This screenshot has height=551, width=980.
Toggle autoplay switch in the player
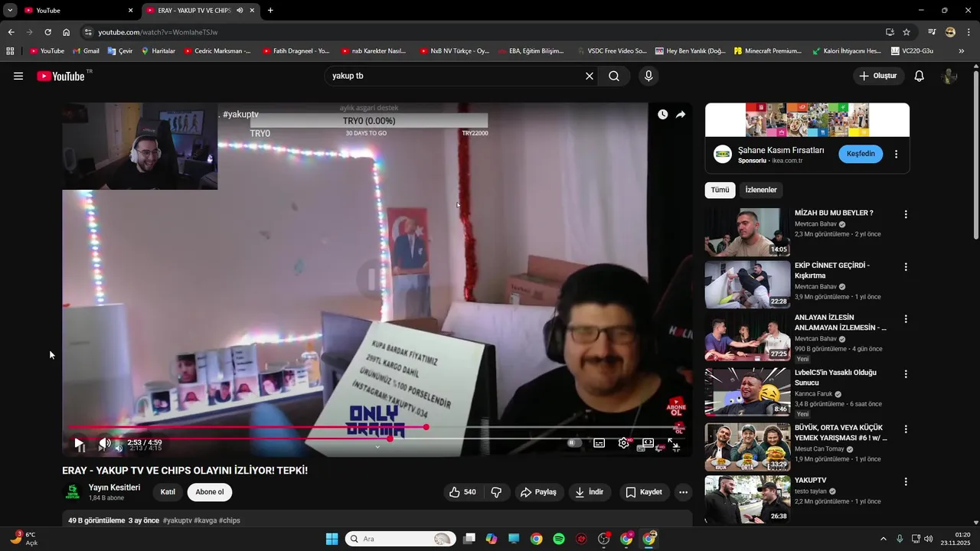[x=573, y=442]
